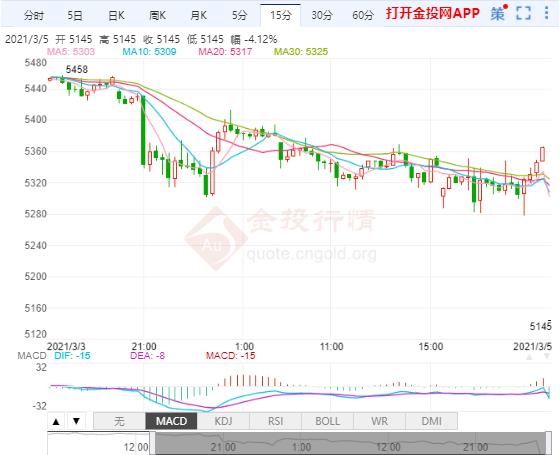Click the 21:00 time axis label under the main chart
560x455 pixels.
tap(144, 346)
